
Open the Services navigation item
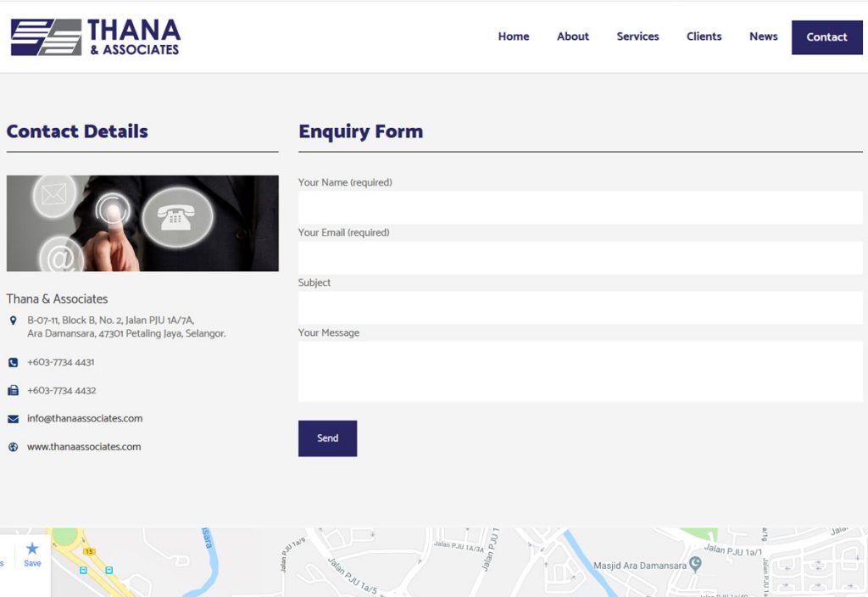(x=637, y=36)
